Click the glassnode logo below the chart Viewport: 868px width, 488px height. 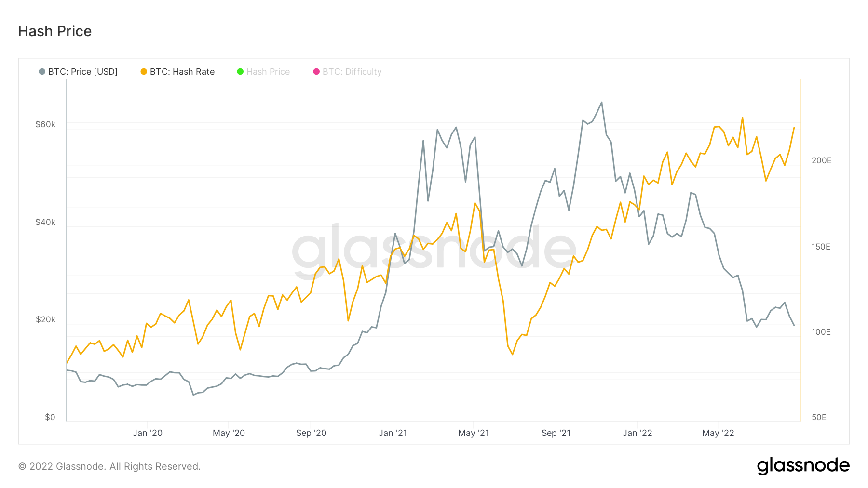[x=803, y=466]
